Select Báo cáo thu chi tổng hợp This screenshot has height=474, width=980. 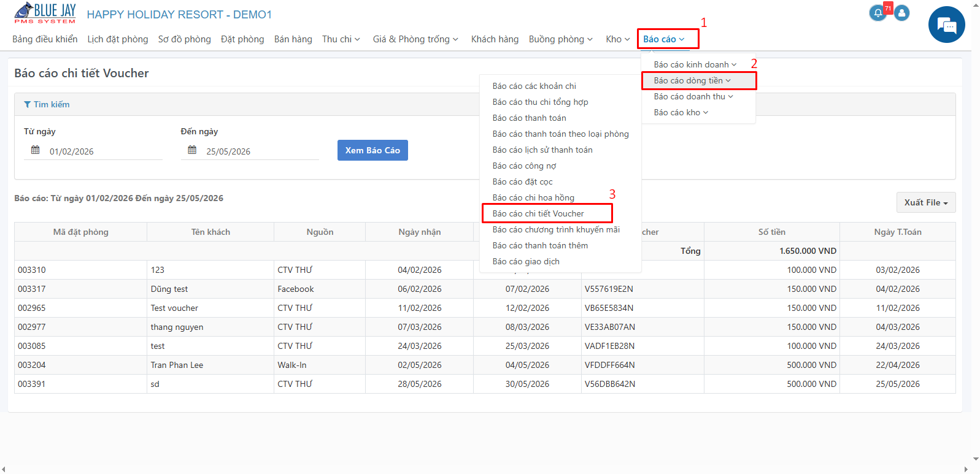tap(541, 102)
